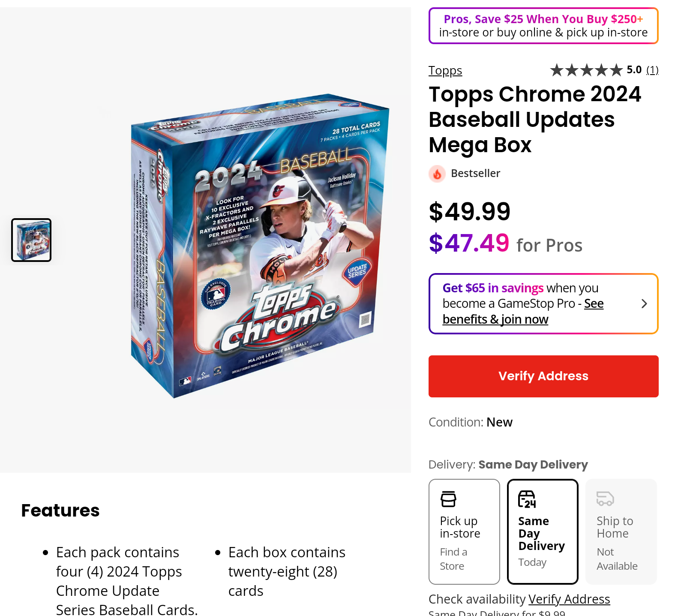The height and width of the screenshot is (616, 684).
Task: Click Verify Address link under Check availability
Action: (x=569, y=599)
